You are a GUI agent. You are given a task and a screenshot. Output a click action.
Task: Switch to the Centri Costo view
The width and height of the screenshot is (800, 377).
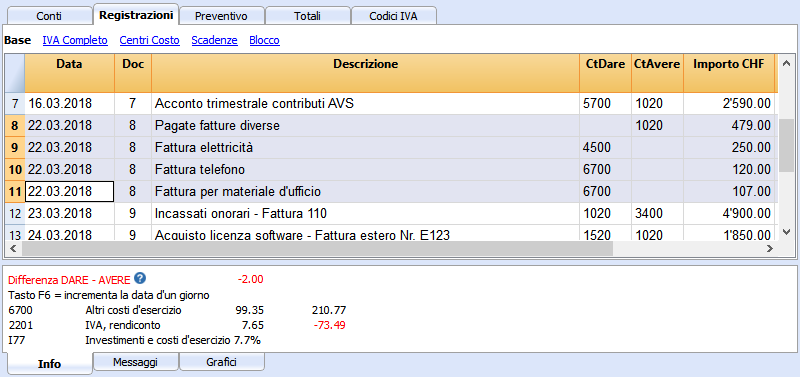click(x=149, y=40)
